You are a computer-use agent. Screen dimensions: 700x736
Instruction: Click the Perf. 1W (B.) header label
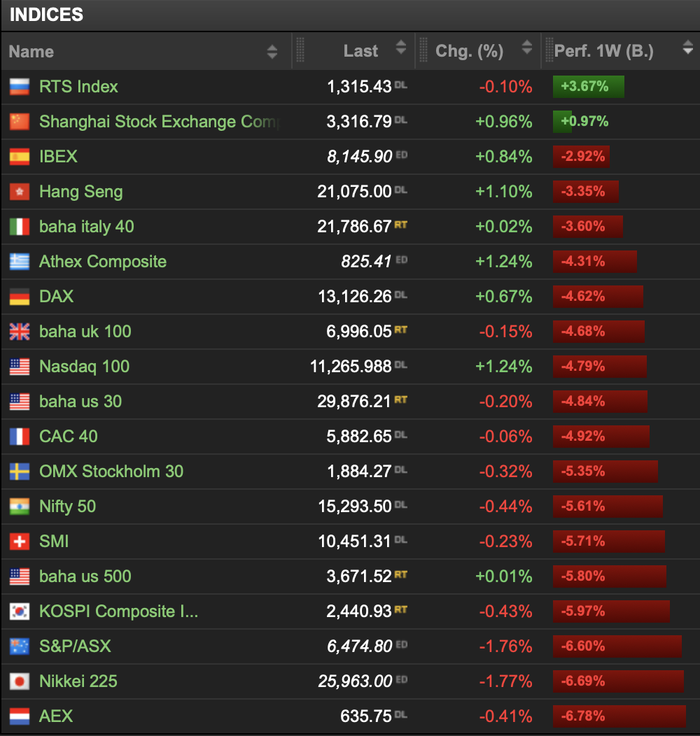tap(603, 50)
